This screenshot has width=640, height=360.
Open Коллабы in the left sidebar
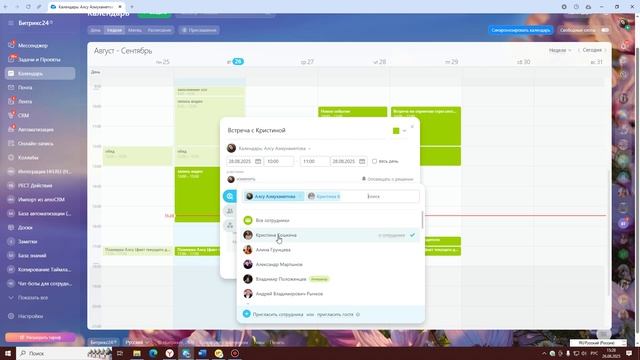[x=28, y=158]
